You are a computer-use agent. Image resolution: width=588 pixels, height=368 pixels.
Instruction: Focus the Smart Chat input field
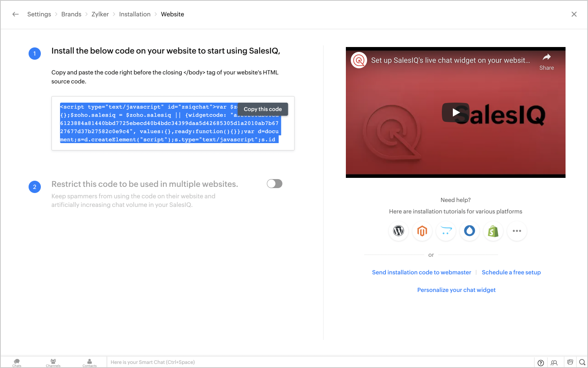(x=321, y=362)
